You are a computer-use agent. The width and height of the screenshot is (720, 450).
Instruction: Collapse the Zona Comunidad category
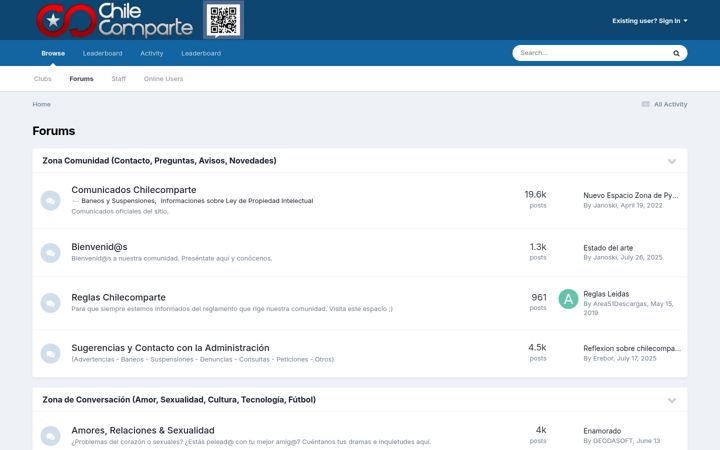(672, 161)
